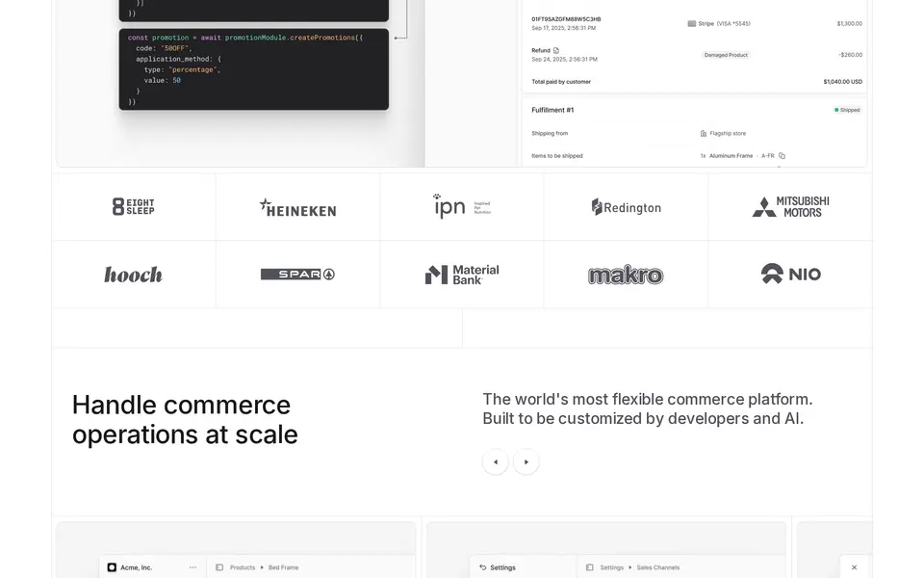Open the Bed Frame breadcrumb
Viewport: 924px width, 578px height.
(x=283, y=567)
